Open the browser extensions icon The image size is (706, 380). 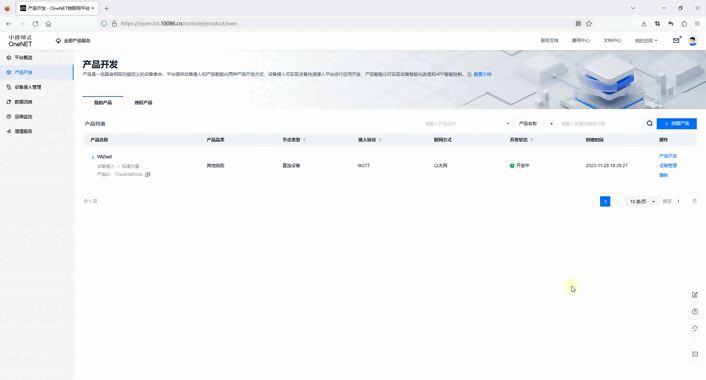pos(684,23)
